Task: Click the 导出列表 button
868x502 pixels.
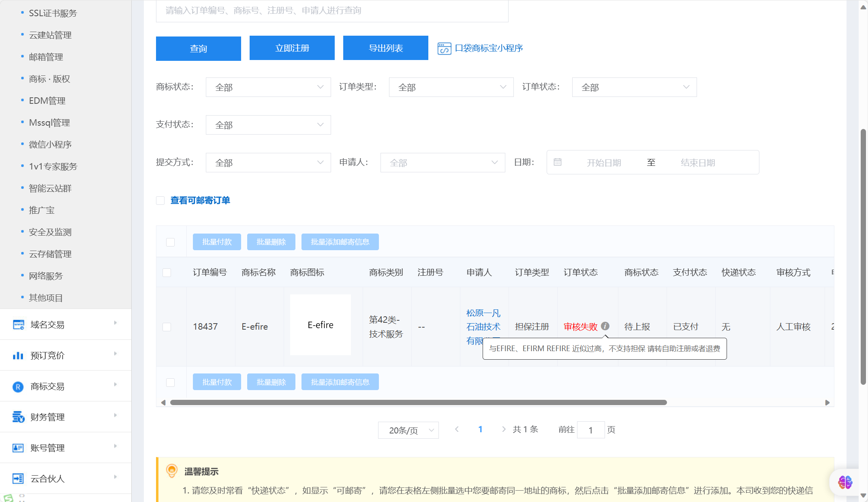Action: (385, 48)
